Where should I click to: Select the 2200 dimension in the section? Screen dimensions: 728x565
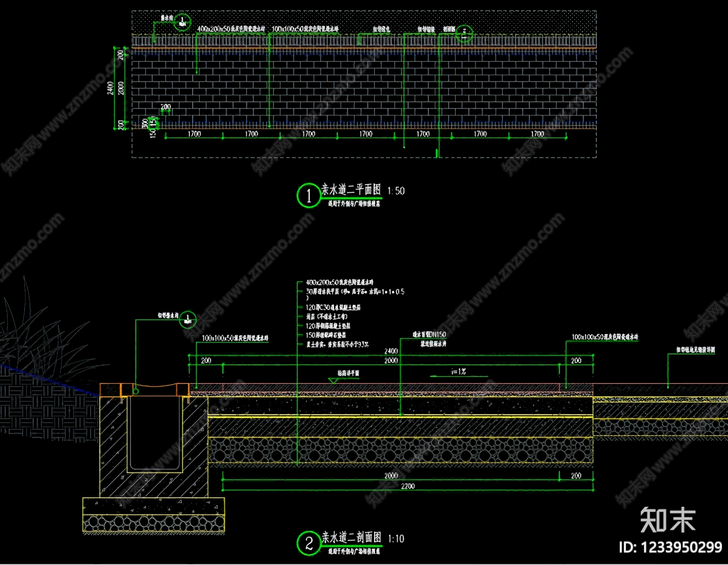click(408, 486)
